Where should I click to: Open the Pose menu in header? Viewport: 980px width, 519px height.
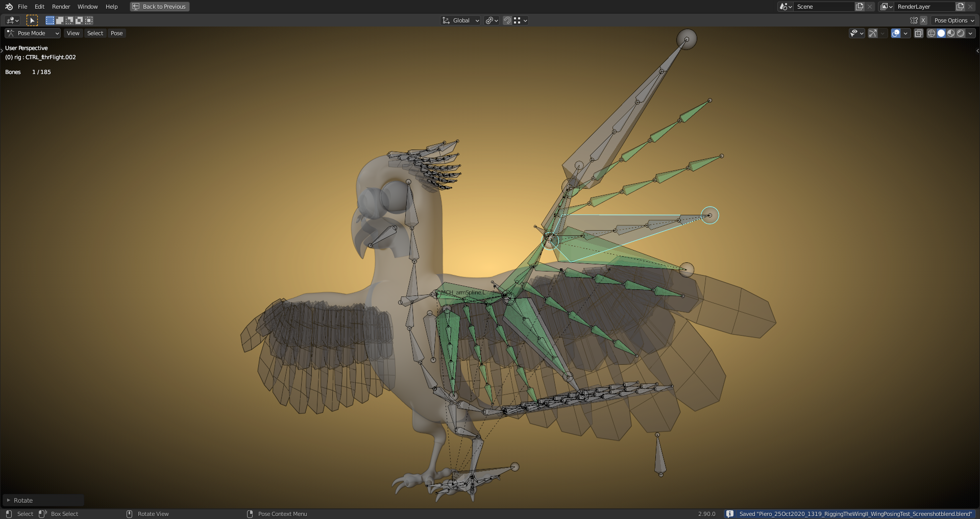tap(116, 33)
